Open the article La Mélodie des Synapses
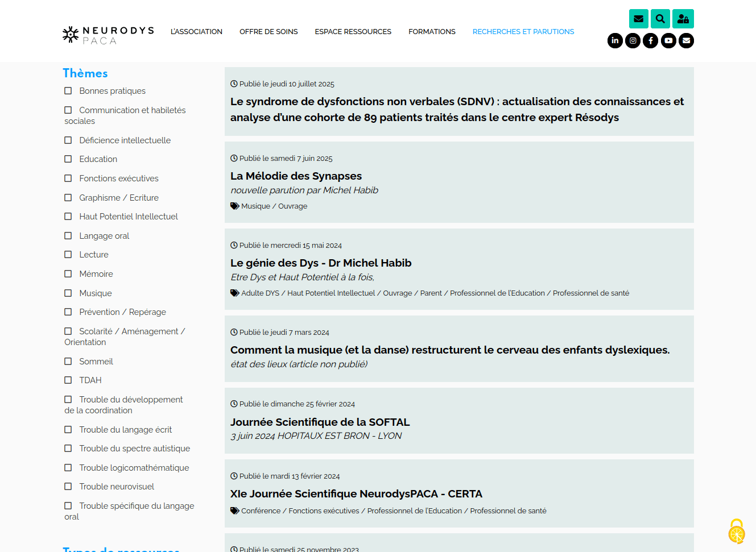The width and height of the screenshot is (756, 552). coord(296,176)
